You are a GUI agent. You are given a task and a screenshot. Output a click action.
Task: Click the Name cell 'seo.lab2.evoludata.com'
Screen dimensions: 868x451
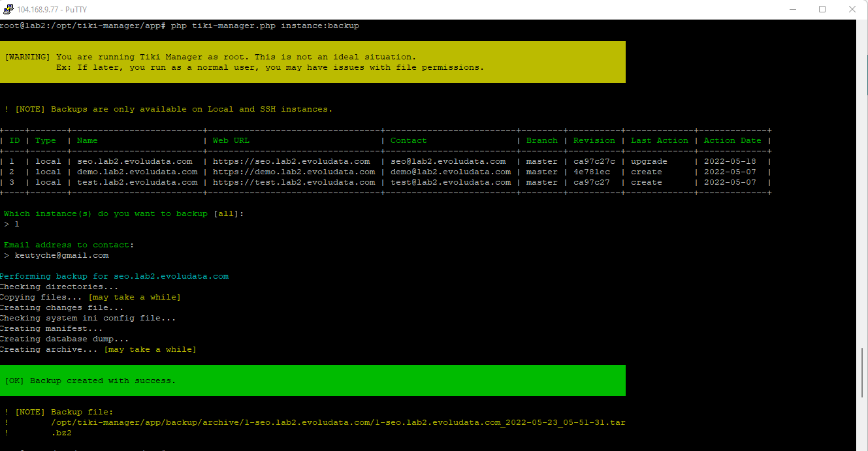(135, 161)
